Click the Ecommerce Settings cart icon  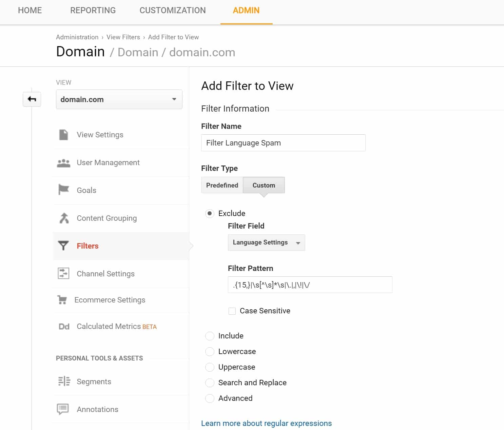62,300
